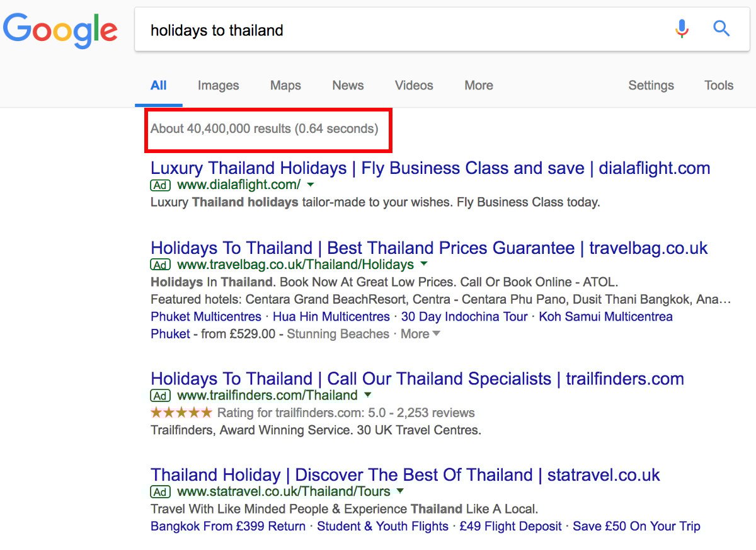Click the Phuket Multicentres sitelink
Viewport: 756px width, 550px height.
click(x=206, y=316)
